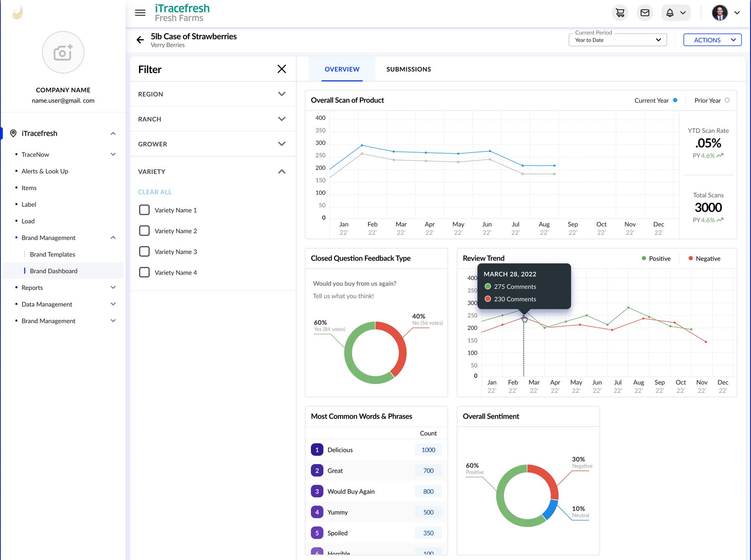
Task: Switch to the SUBMISSIONS tab
Action: pos(408,69)
